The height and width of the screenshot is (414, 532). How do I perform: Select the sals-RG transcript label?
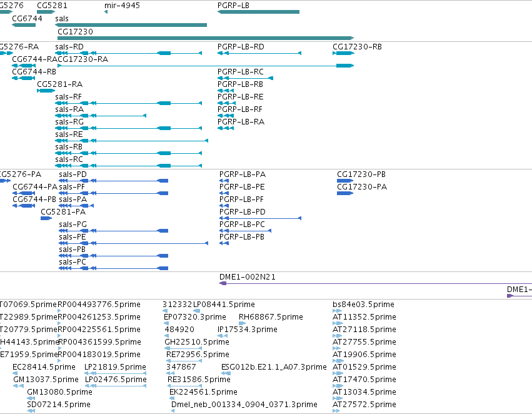click(x=69, y=122)
